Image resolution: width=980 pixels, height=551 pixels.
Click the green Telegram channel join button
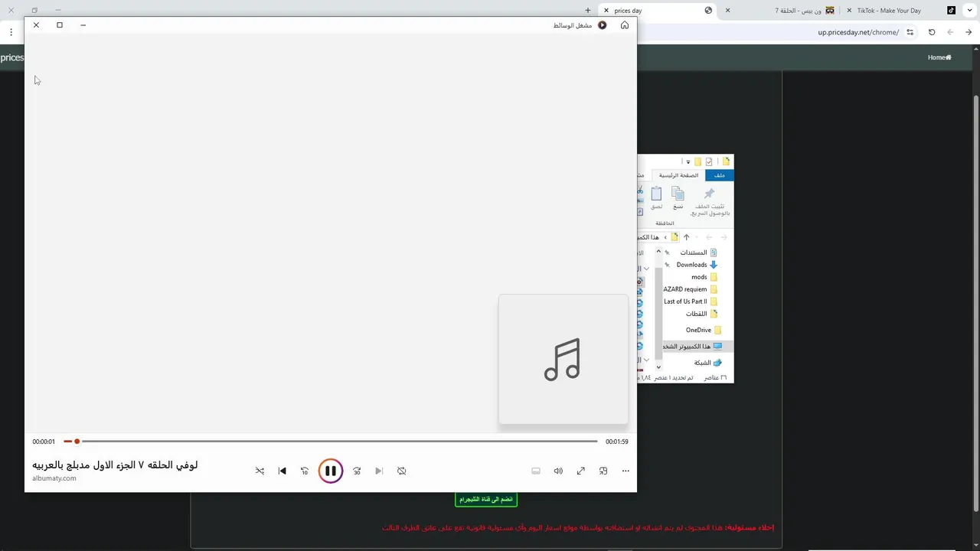[x=485, y=499]
